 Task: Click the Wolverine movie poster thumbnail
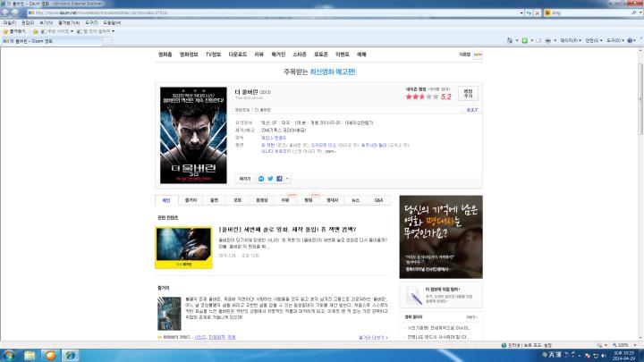pyautogui.click(x=193, y=135)
